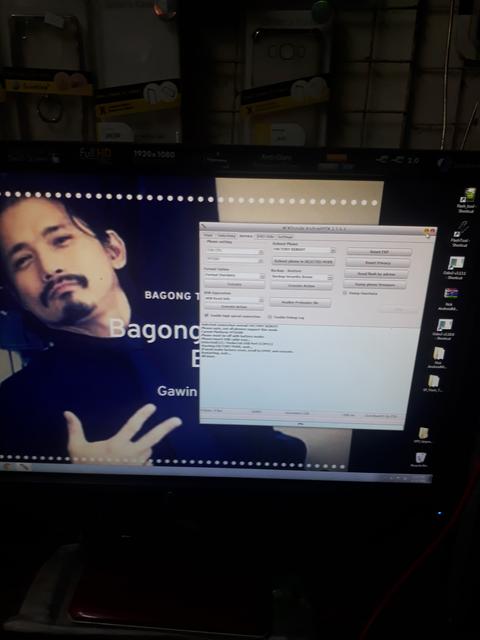Open the Format Option dropdown
The height and width of the screenshot is (640, 480).
(x=234, y=276)
